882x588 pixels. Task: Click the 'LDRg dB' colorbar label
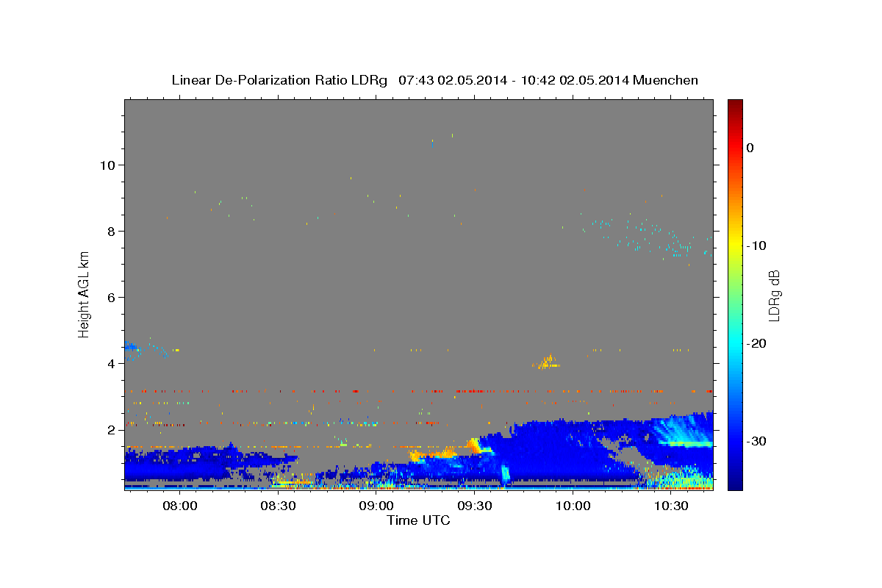(774, 295)
